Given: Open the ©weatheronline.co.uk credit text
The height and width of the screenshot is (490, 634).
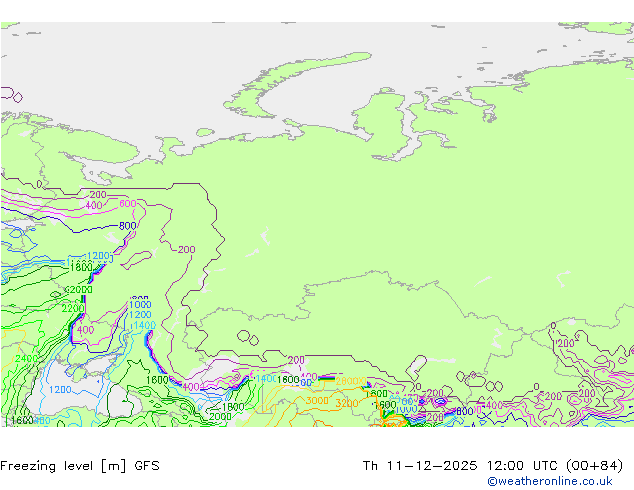Looking at the screenshot, I should tap(550, 481).
